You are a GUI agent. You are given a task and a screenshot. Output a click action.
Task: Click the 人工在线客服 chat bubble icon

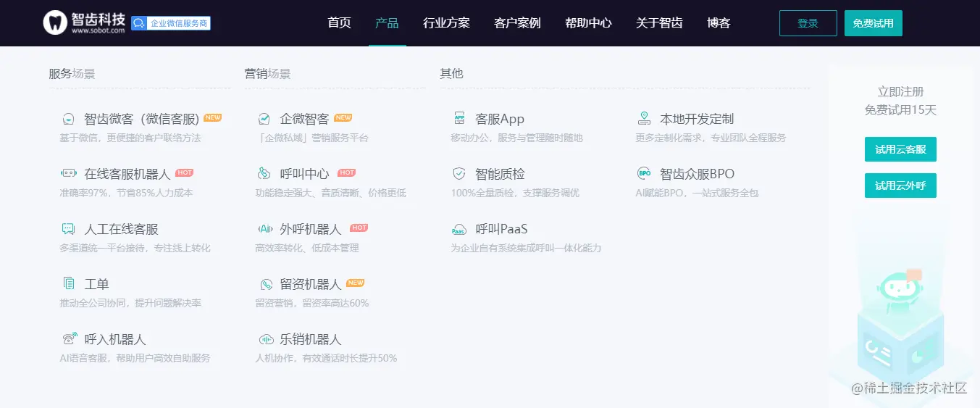coord(69,229)
